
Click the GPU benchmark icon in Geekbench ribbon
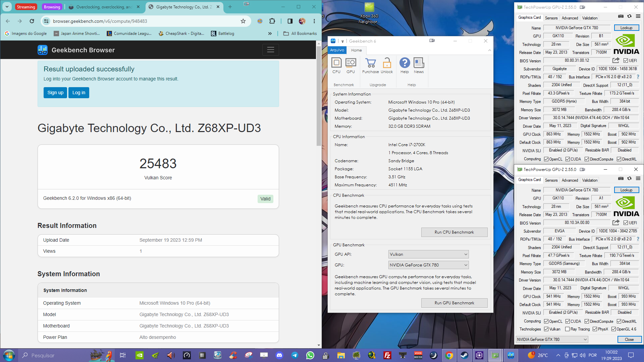351,65
